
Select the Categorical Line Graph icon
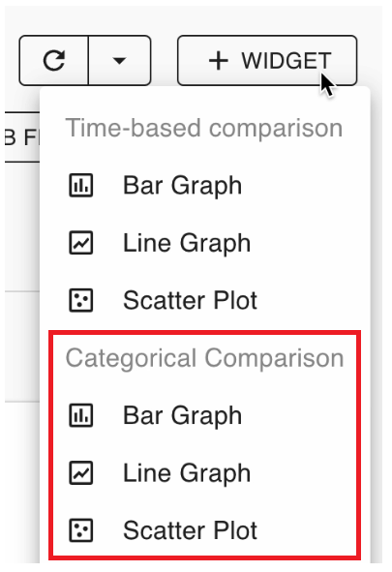(x=81, y=473)
